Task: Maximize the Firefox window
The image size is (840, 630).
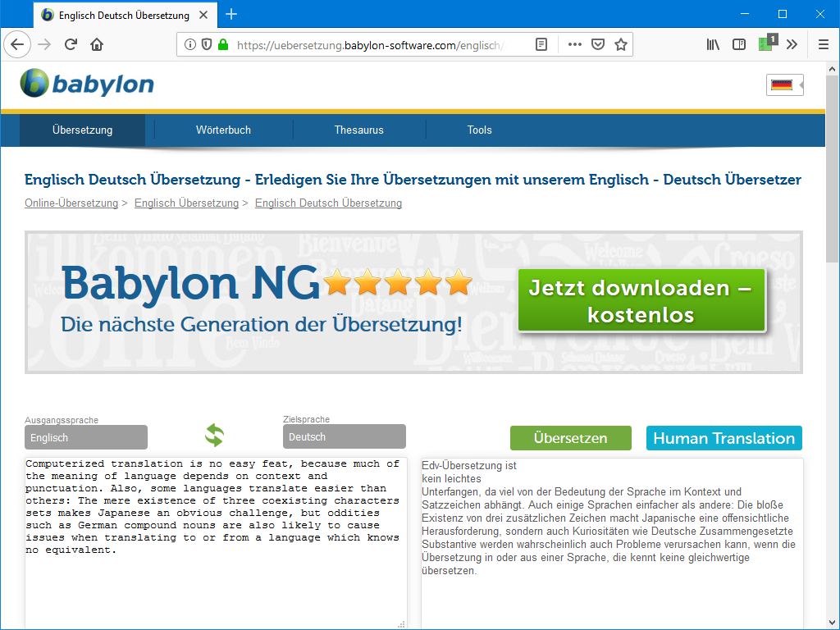Action: tap(782, 14)
